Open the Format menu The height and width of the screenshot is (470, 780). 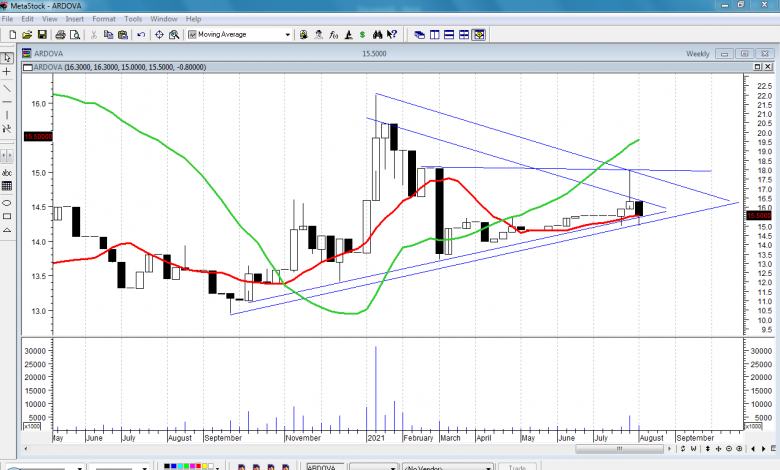tap(103, 19)
